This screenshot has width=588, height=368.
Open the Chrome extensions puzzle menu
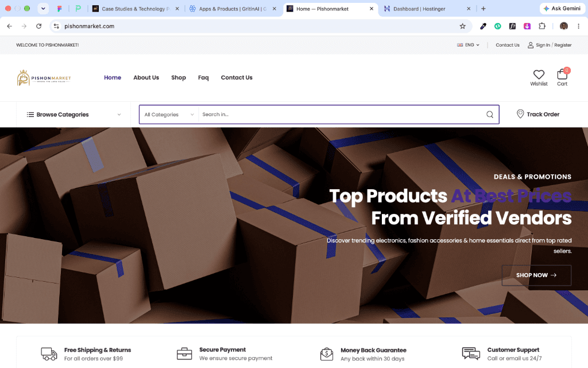coord(542,26)
